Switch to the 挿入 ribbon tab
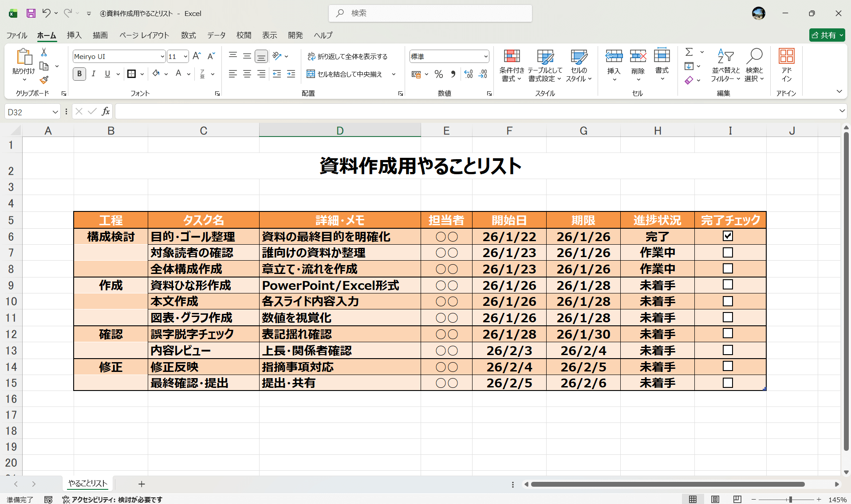The image size is (851, 504). coord(74,35)
